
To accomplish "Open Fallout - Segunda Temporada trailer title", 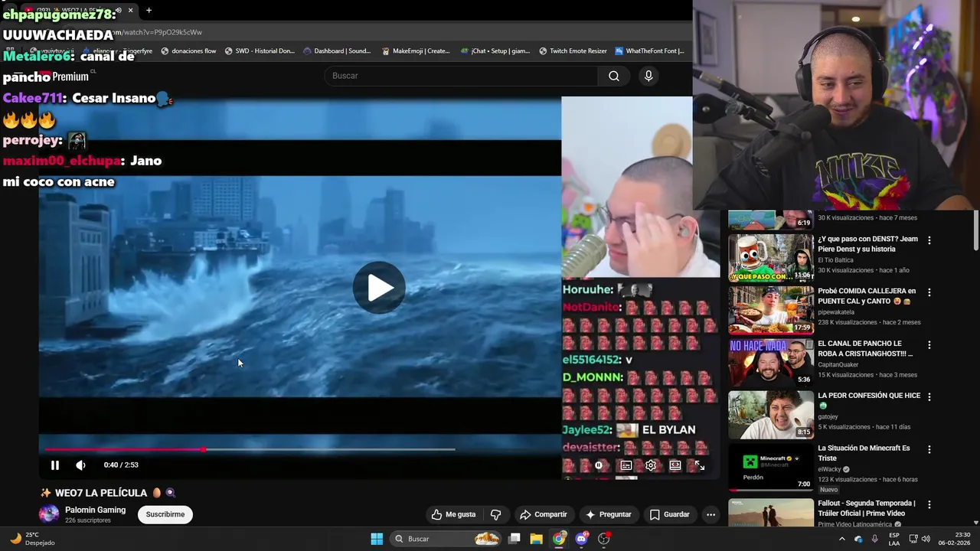I will pos(867,508).
